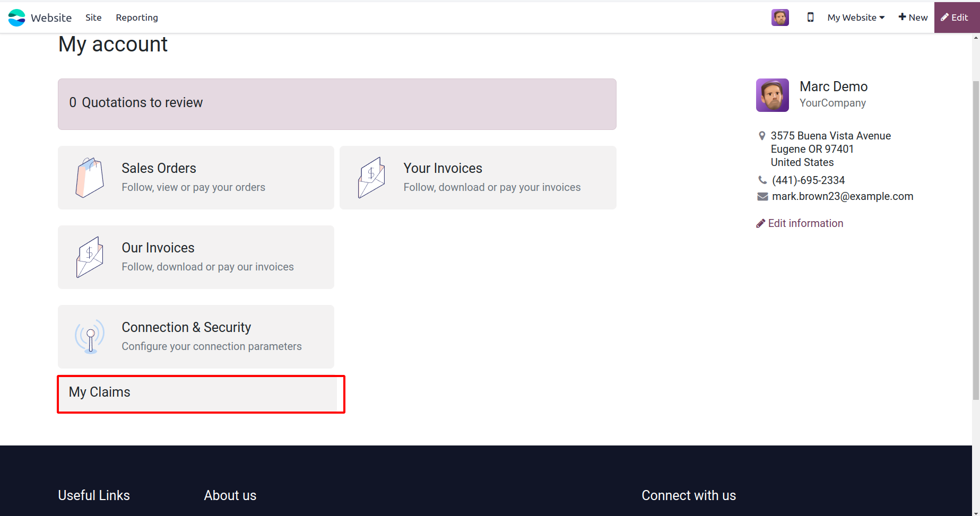Click the map pin icon beside address
This screenshot has height=516, width=980.
click(x=762, y=136)
